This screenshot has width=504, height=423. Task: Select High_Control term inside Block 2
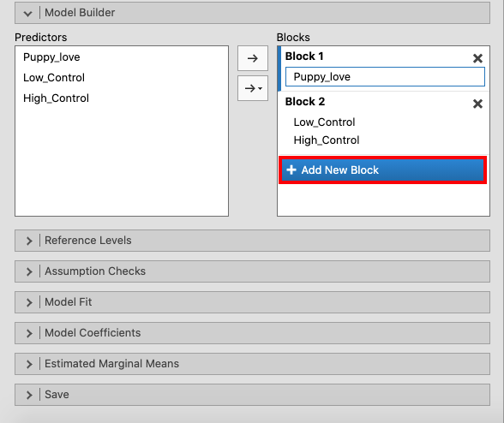pyautogui.click(x=327, y=140)
